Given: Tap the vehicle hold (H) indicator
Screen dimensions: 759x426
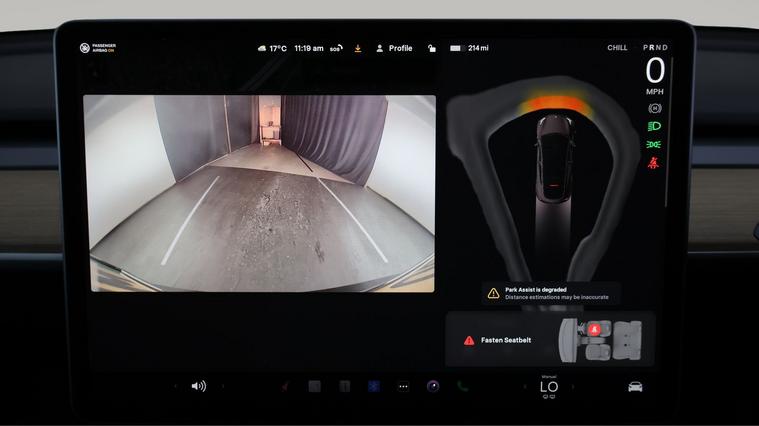Looking at the screenshot, I should (654, 108).
